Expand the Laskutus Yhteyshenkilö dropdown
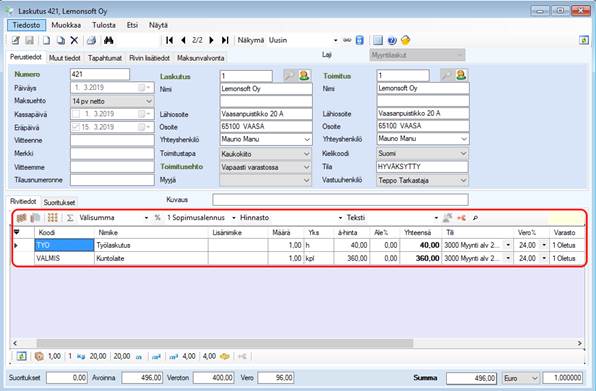This screenshot has width=596, height=391. tap(307, 139)
